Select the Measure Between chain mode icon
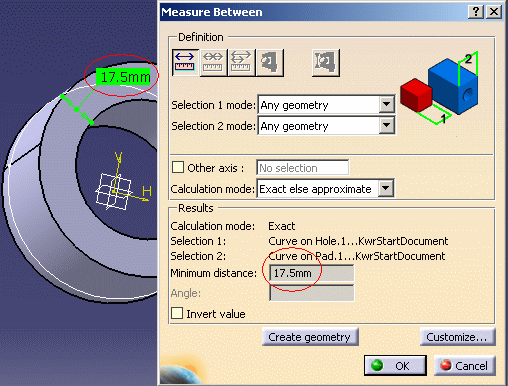 click(213, 62)
